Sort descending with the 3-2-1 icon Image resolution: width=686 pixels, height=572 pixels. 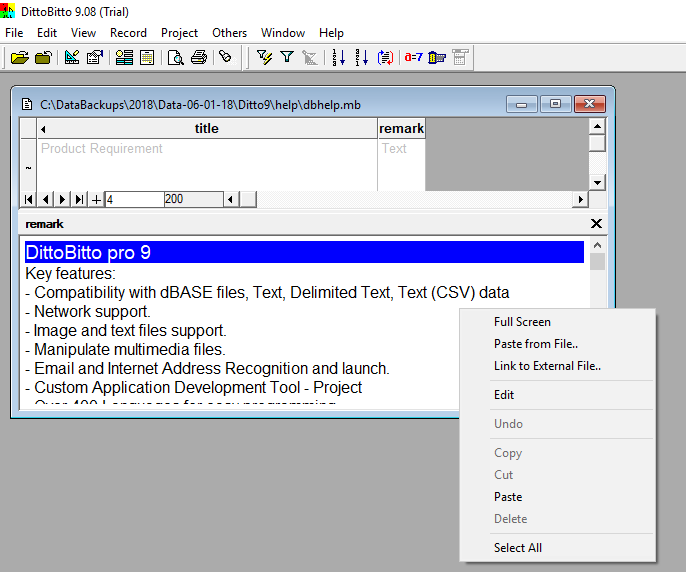(x=361, y=57)
